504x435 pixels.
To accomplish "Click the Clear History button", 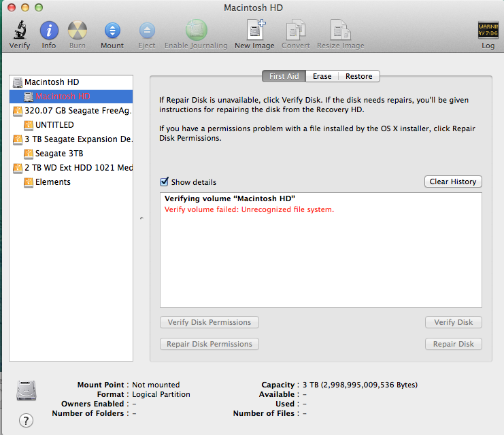I will 453,181.
